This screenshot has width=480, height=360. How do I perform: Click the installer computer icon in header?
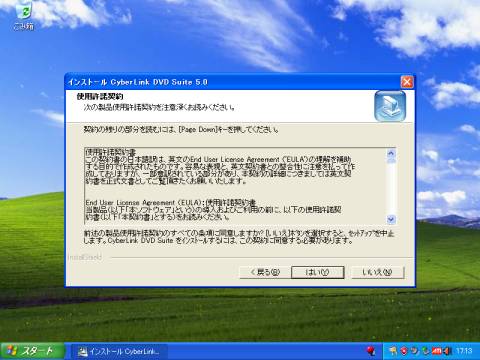coord(390,106)
